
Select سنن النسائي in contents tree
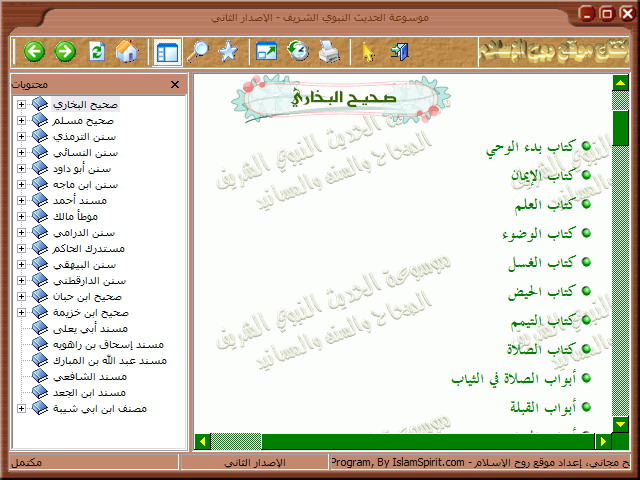[85, 153]
